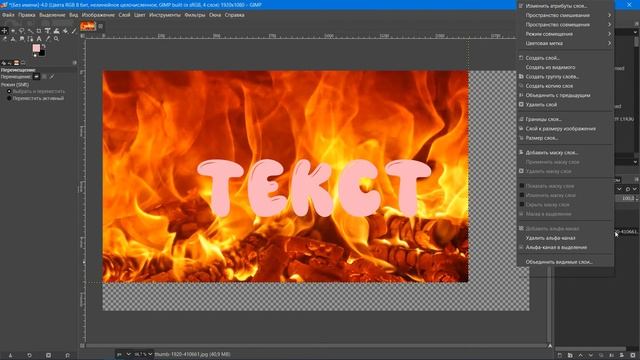The width and height of the screenshot is (640, 360).
Task: Open the zoom percentage dropdown in status bar
Action: pyautogui.click(x=150, y=354)
